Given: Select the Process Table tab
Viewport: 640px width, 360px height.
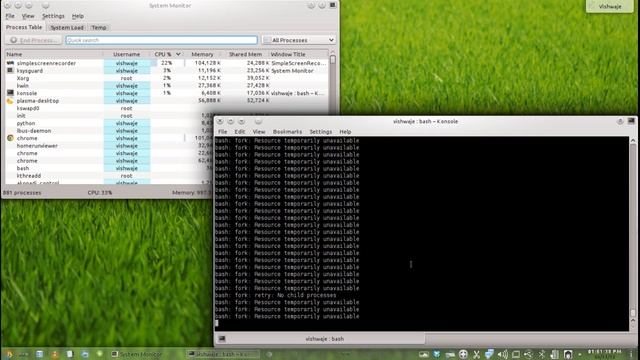Looking at the screenshot, I should click(x=24, y=27).
